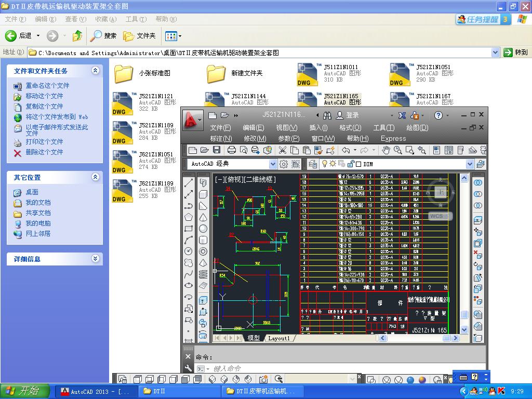Click the Plot Preview icon
The image size is (532, 399).
coord(243,150)
